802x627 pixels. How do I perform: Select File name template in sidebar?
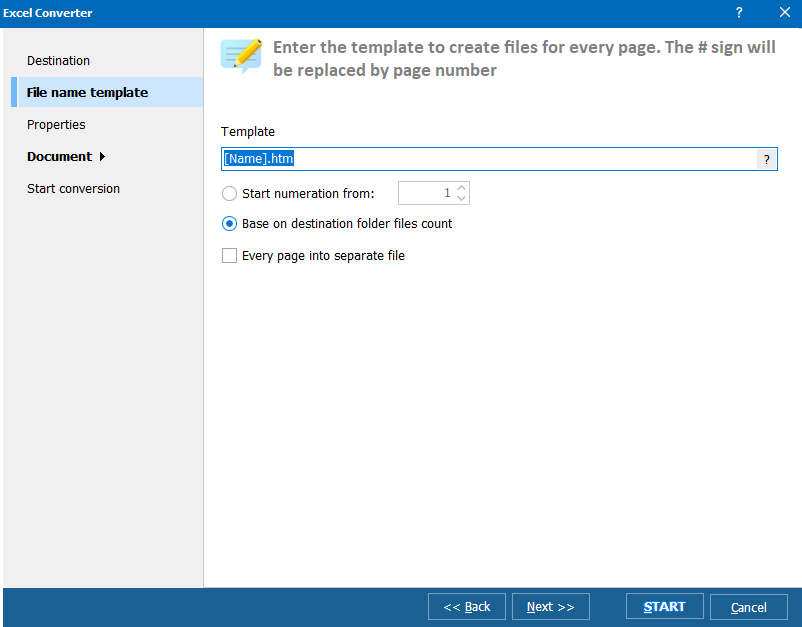87,93
